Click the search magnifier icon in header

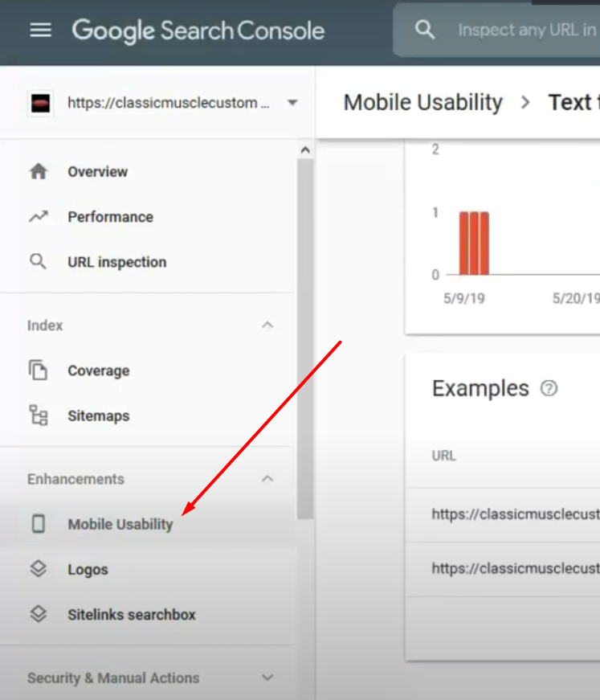[x=425, y=31]
